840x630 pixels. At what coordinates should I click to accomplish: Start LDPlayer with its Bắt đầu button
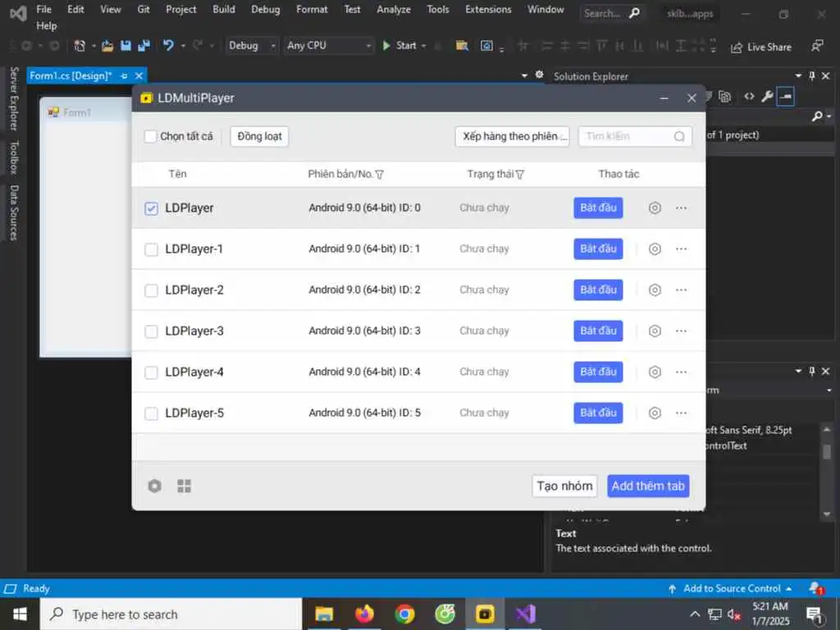point(598,208)
